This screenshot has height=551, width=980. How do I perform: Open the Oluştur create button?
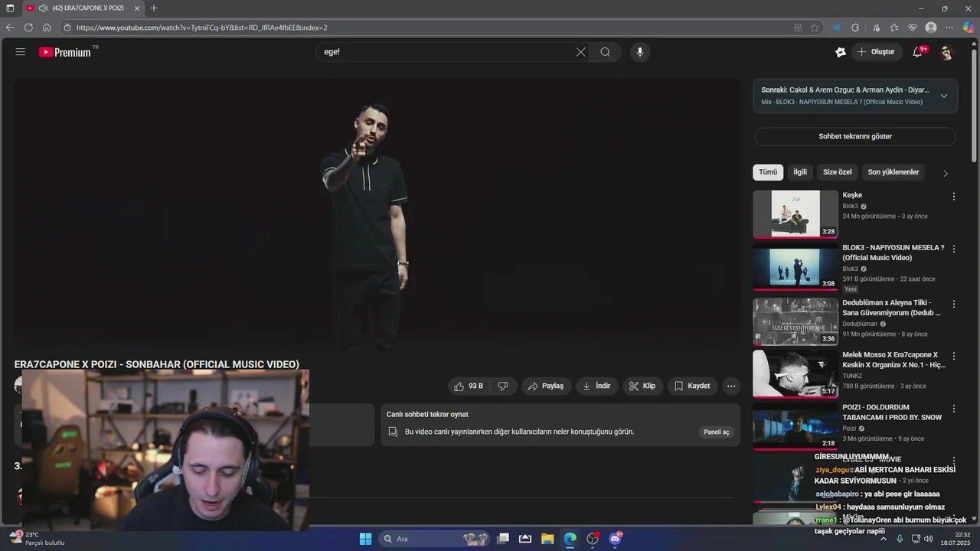pyautogui.click(x=876, y=52)
